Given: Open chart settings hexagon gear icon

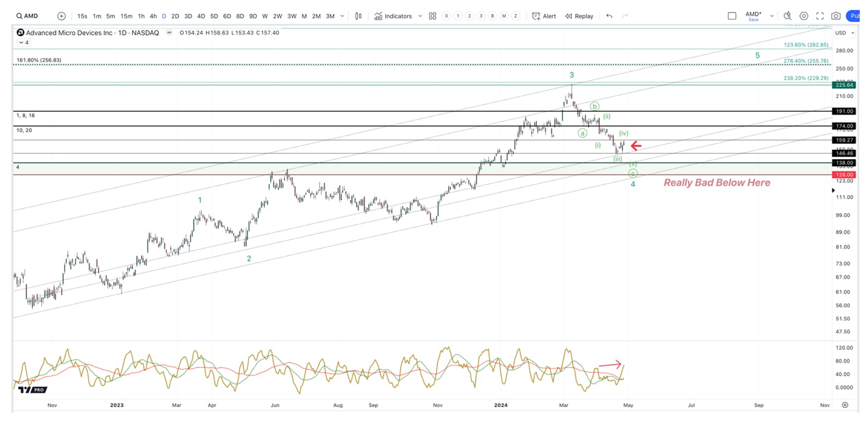Looking at the screenshot, I should pos(804,16).
